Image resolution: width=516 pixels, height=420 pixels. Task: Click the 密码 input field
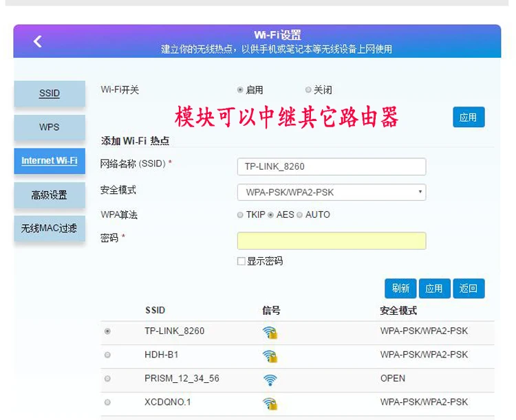(x=332, y=241)
